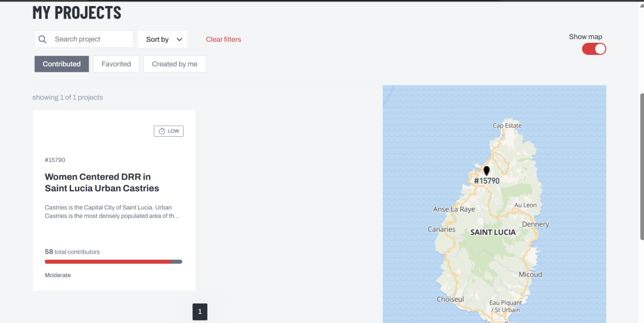Click the page vertical scrollbar
The image size is (644, 323).
[x=641, y=166]
